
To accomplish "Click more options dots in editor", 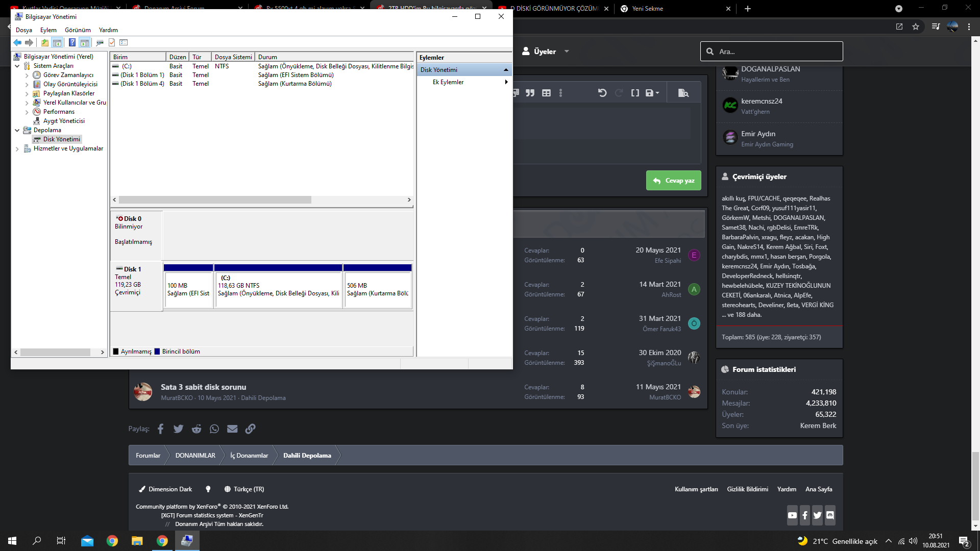I will (x=561, y=93).
